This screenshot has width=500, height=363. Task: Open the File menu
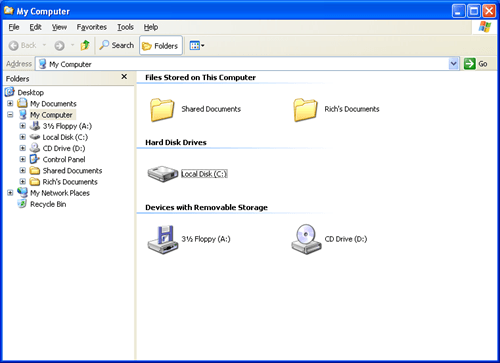point(14,27)
